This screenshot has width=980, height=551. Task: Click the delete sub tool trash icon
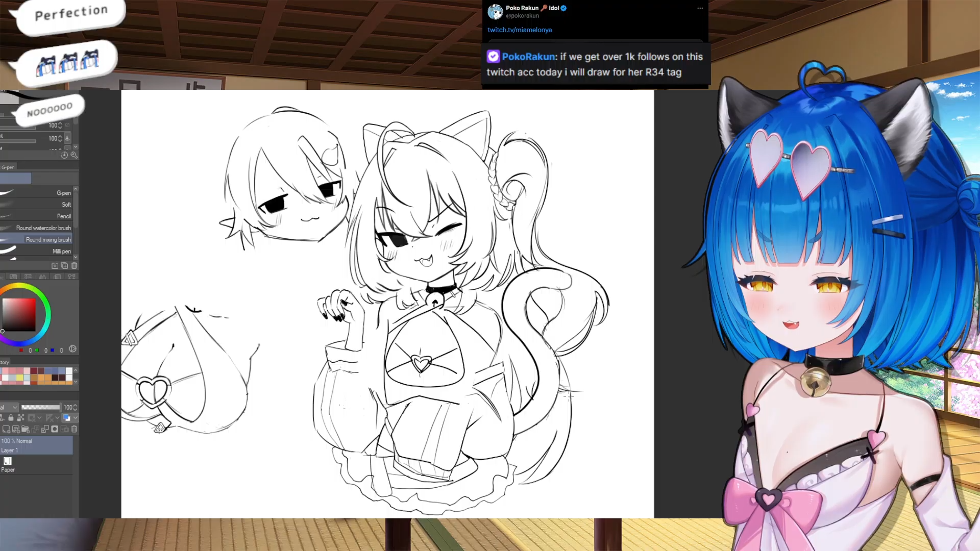click(x=74, y=266)
